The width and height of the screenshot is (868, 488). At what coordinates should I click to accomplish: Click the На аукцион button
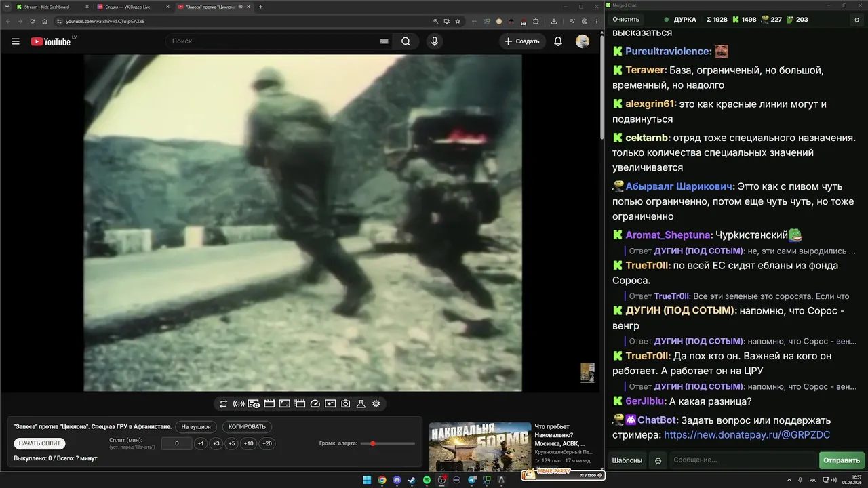tap(197, 427)
